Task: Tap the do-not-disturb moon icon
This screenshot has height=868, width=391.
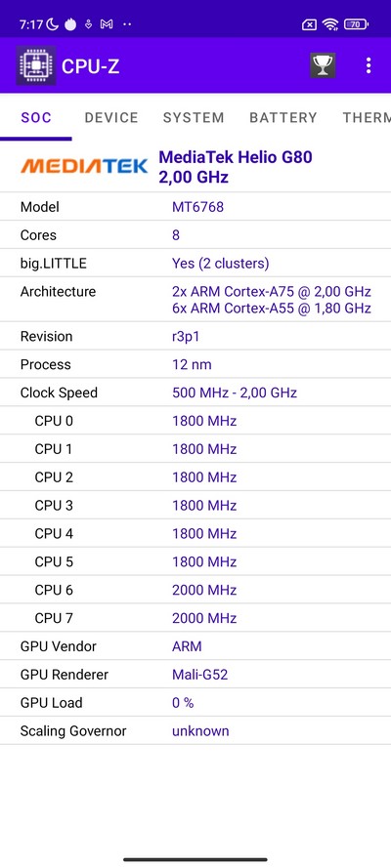Action: [x=52, y=24]
